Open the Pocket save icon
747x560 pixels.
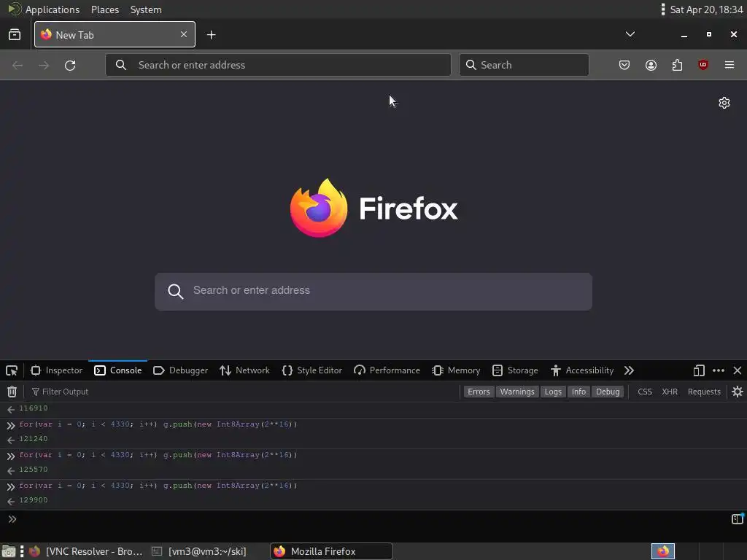coord(624,65)
